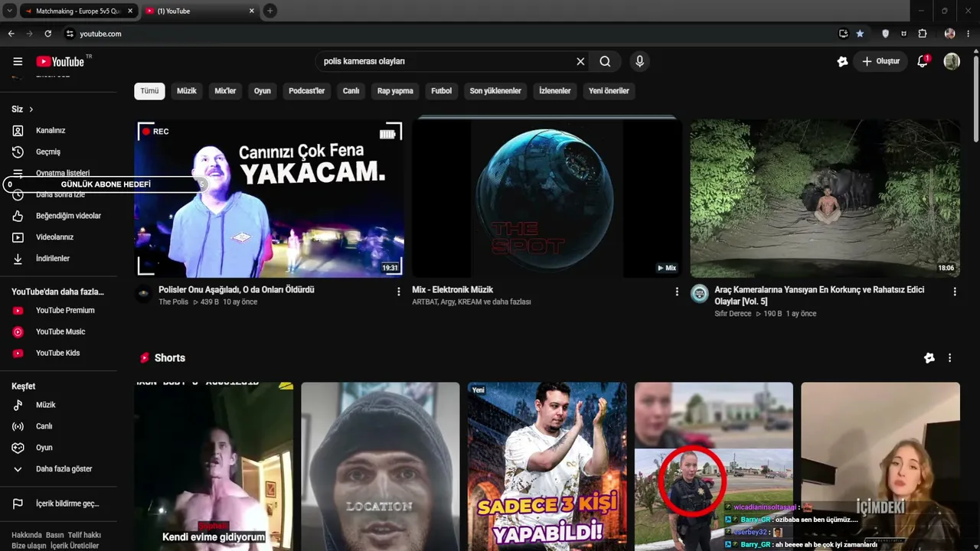Screen dimensions: 980x551
Task: Open options for Mix - Elektronik Müzik
Action: pyautogui.click(x=676, y=292)
